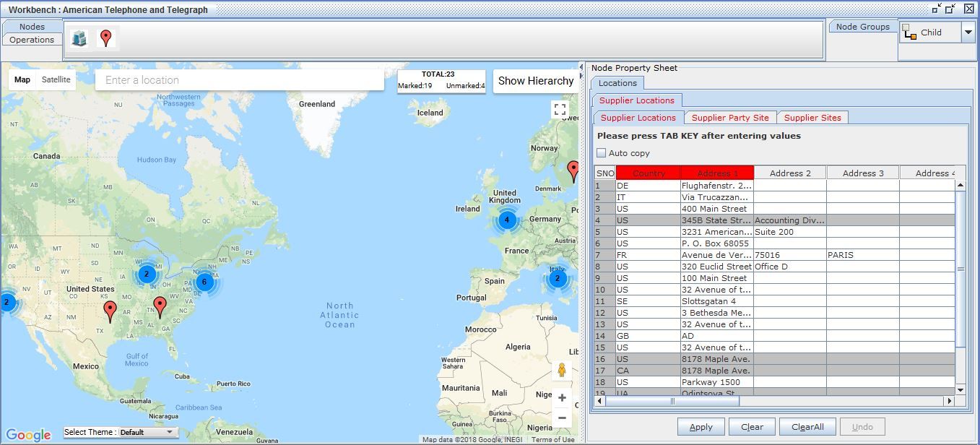Select the inner Supplier Locations sub-tab
The height and width of the screenshot is (445, 980).
(x=638, y=118)
